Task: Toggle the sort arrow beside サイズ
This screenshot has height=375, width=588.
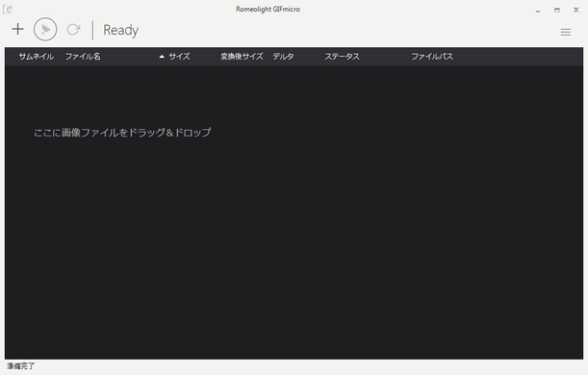Action: point(162,57)
